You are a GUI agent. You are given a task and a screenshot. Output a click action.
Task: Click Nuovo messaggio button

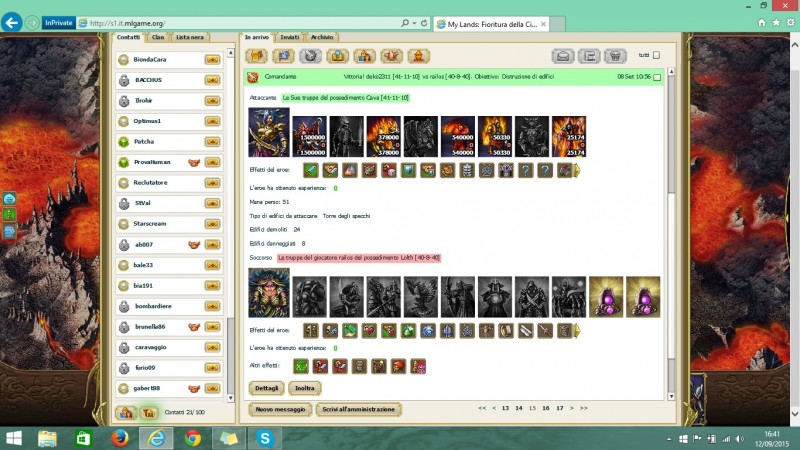point(279,409)
